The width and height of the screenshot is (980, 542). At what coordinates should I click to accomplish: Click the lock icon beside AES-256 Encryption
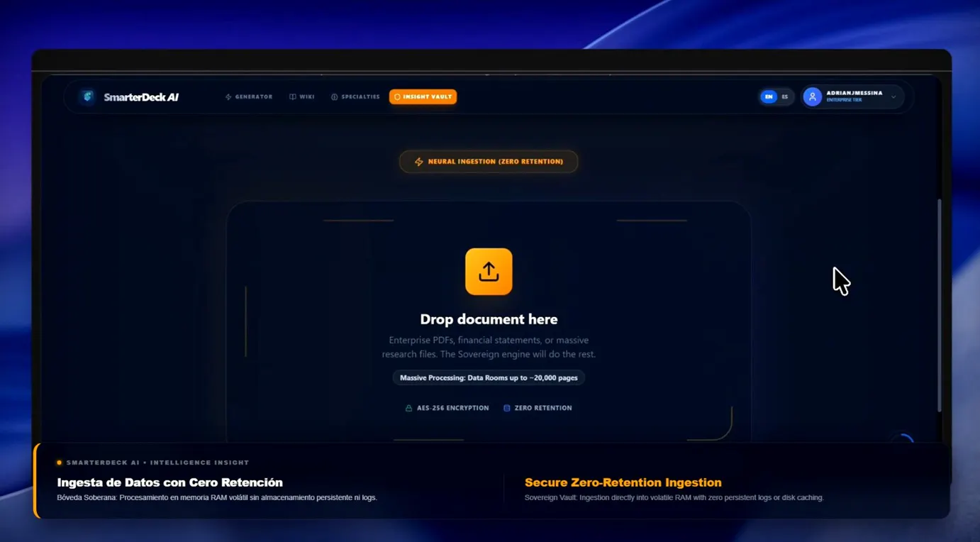[408, 408]
